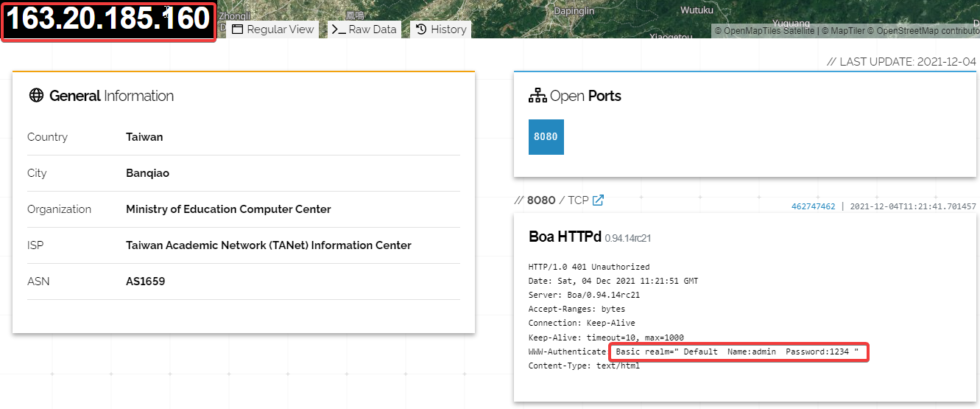Image resolution: width=980 pixels, height=409 pixels.
Task: Click the network icon beside Open Ports
Action: coord(537,96)
